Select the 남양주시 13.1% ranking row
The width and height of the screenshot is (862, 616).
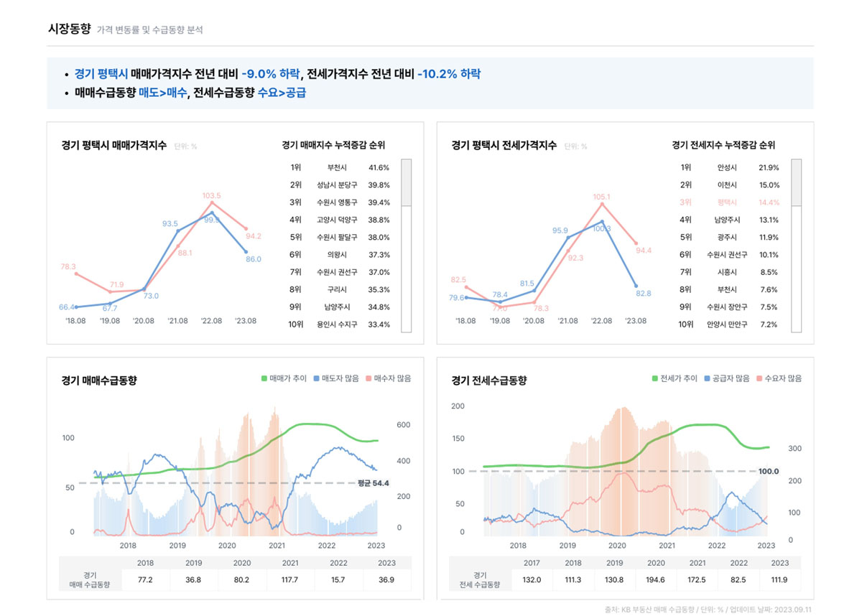tap(730, 220)
